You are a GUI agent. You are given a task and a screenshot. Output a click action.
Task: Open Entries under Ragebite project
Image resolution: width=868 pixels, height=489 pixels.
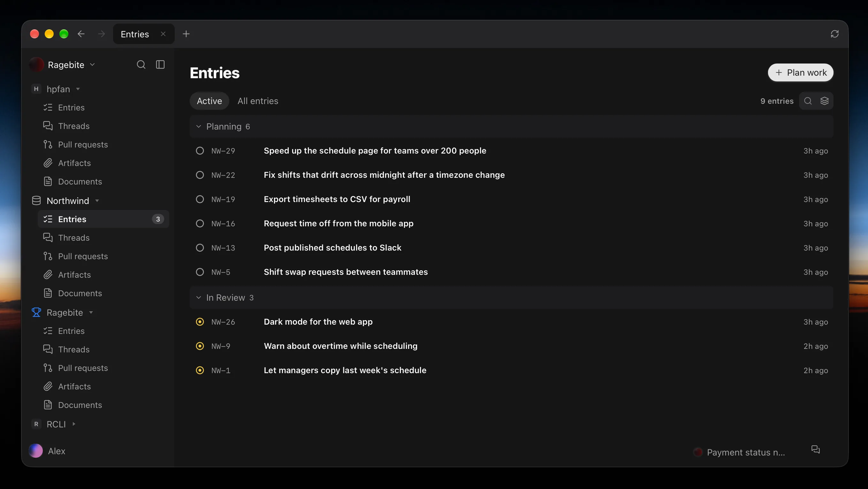(x=103, y=331)
